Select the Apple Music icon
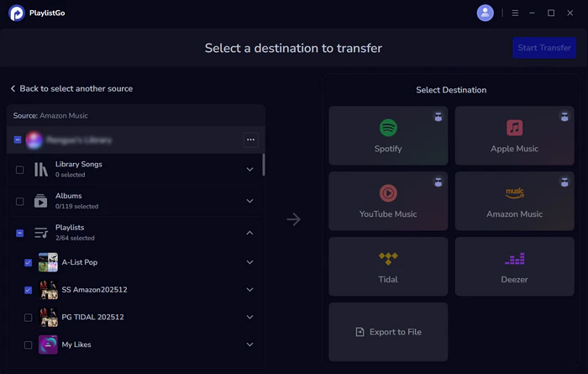Viewport: 588px width, 374px height. pos(514,128)
